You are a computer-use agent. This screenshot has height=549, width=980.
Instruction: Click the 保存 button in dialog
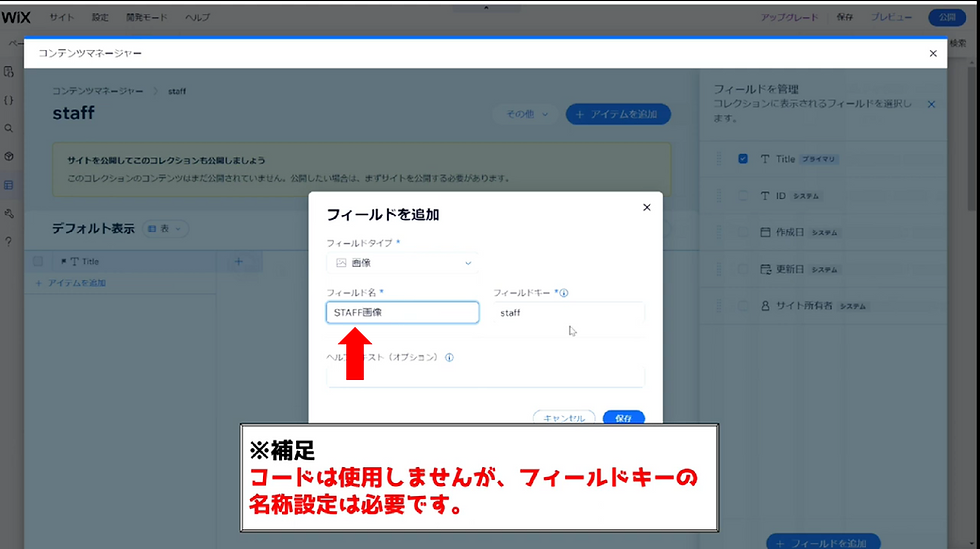[624, 418]
